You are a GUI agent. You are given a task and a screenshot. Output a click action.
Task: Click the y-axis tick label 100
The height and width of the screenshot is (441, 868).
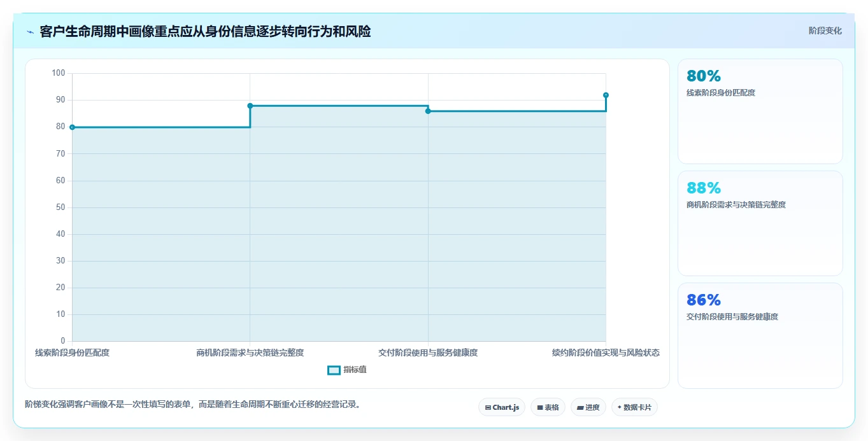click(x=59, y=73)
